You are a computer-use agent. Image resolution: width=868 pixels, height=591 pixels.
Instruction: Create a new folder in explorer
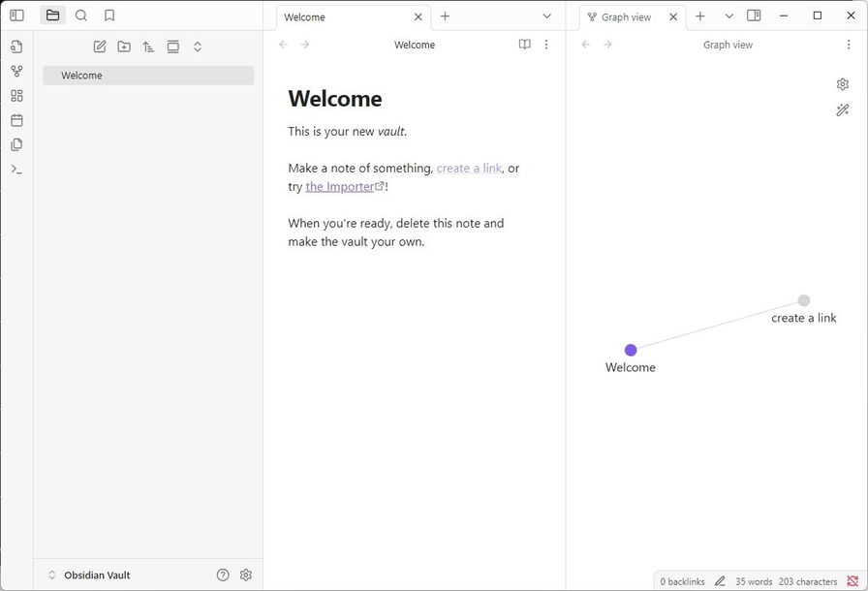[x=124, y=47]
